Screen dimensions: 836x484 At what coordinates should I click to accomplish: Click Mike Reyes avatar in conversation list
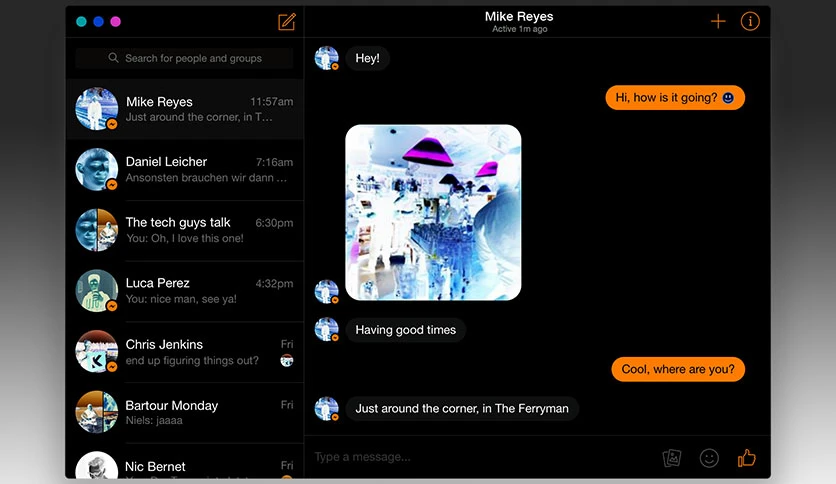(97, 109)
